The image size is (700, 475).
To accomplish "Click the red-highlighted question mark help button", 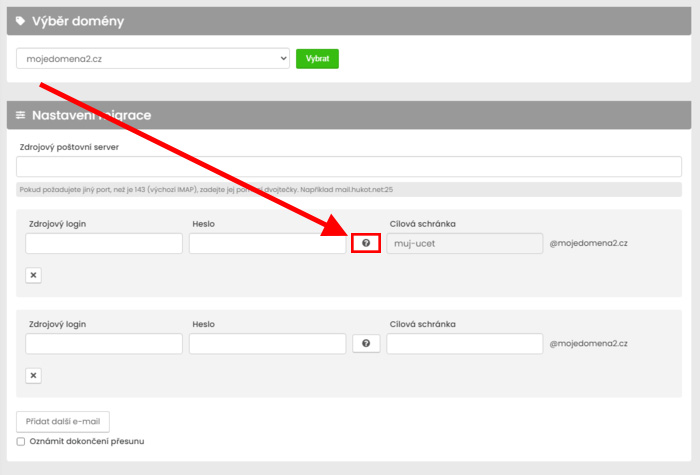I will point(366,243).
